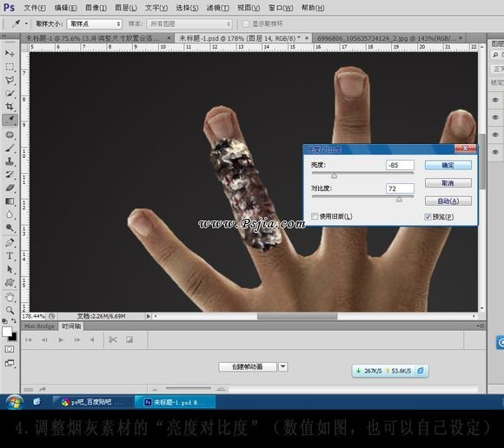504x448 pixels.
Task: Uncheck the 预览(P) preview checkbox
Action: [x=428, y=217]
